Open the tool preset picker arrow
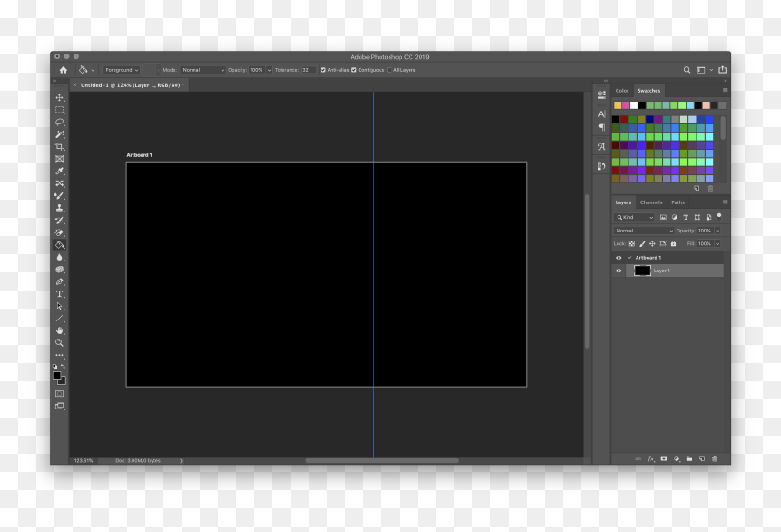 tap(94, 70)
